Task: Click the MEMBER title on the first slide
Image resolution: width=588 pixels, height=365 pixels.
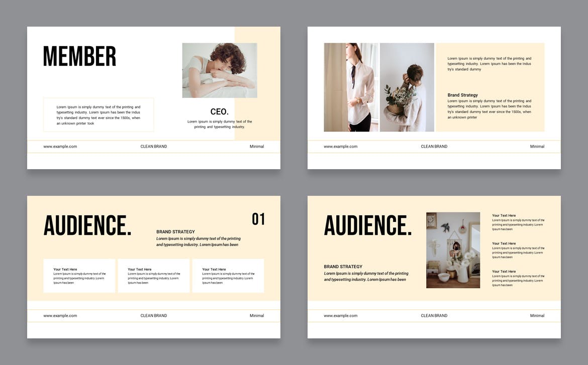Action: (x=79, y=56)
